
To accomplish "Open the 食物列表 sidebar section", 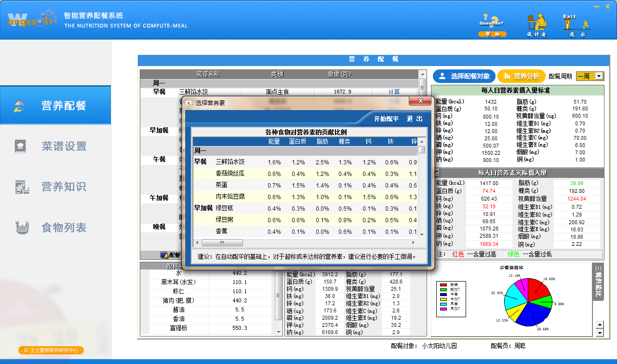I will (55, 227).
